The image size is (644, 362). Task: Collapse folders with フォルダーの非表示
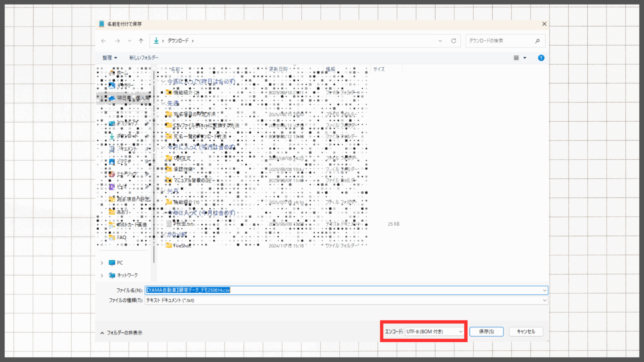click(121, 333)
